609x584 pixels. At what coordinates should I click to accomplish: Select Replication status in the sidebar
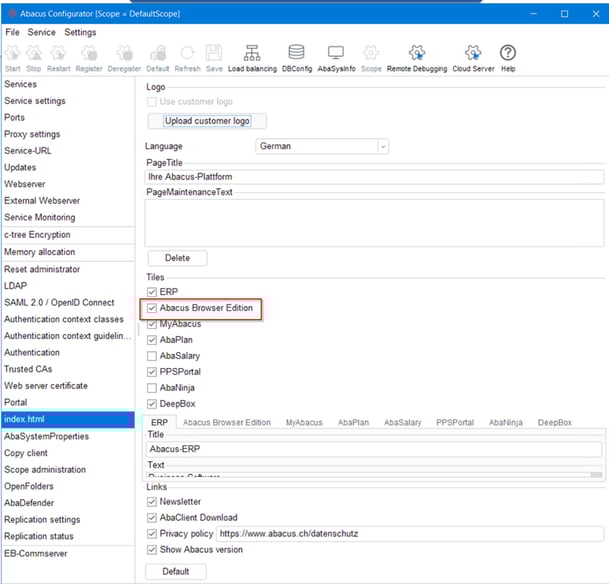(x=68, y=536)
